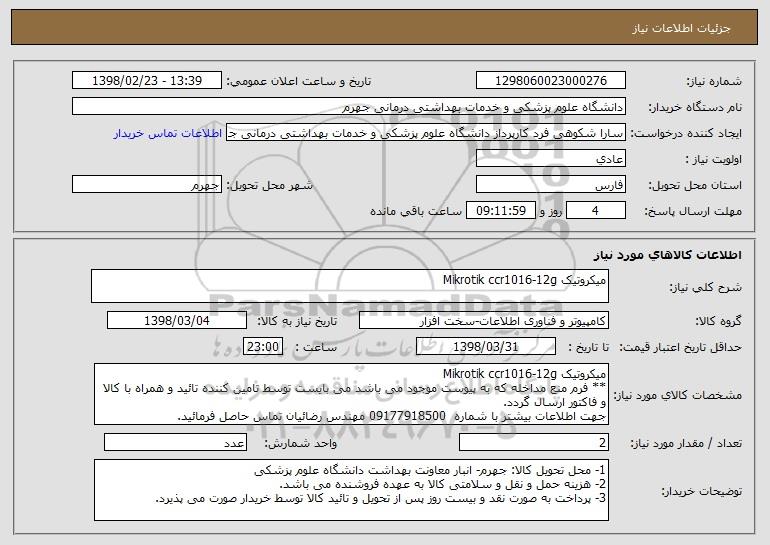Click the delivery province field فارس
770x545 pixels.
click(x=550, y=185)
